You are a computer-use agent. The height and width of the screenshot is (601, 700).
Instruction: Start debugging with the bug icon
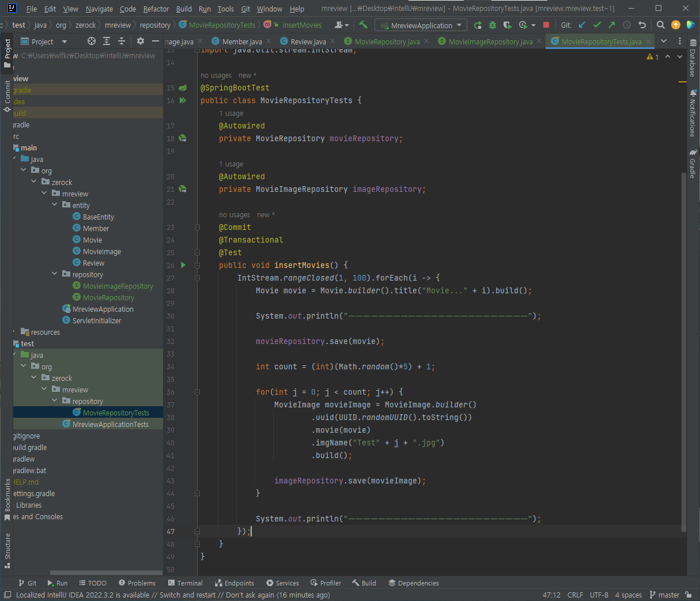point(493,25)
